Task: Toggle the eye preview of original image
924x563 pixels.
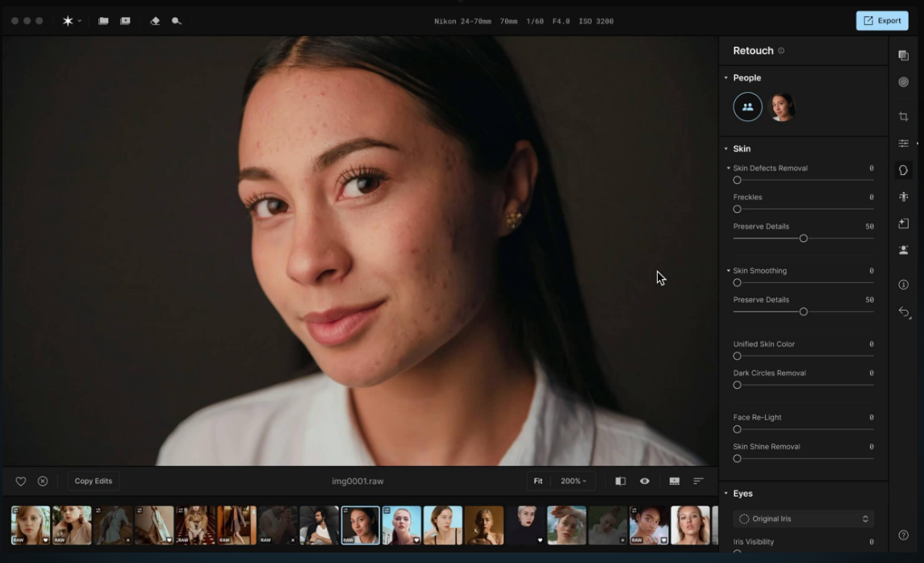Action: (x=645, y=482)
